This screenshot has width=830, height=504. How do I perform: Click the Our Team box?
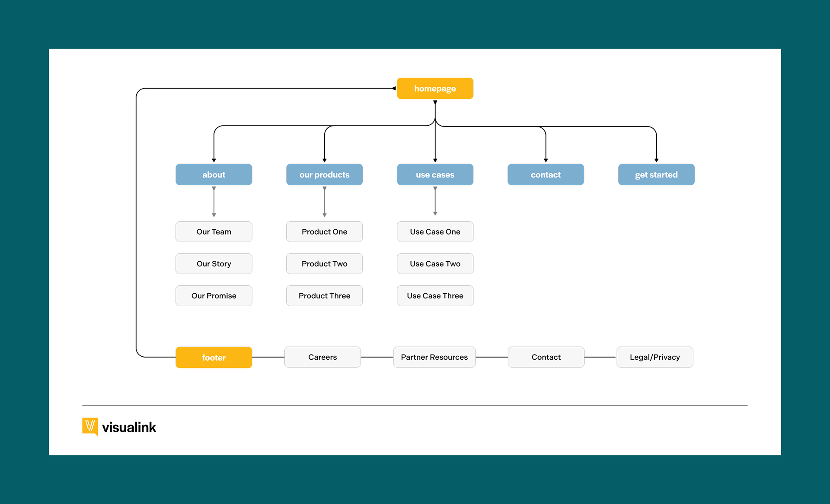(x=214, y=231)
